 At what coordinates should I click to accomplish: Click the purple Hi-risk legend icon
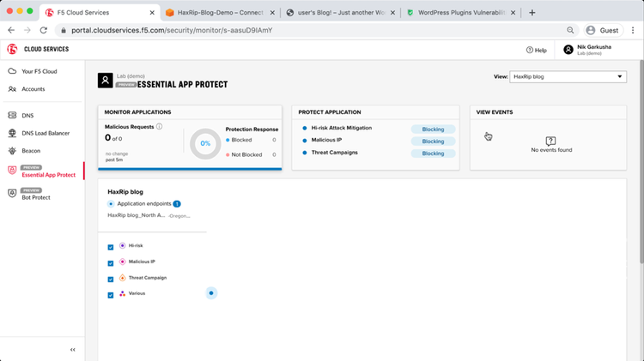123,245
